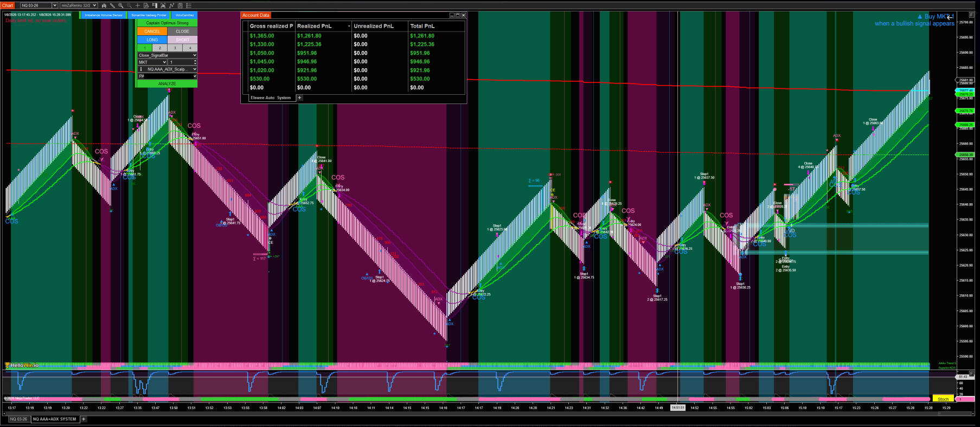This screenshot has width=980, height=427.
Task: Click the blue LONG button
Action: click(x=152, y=40)
